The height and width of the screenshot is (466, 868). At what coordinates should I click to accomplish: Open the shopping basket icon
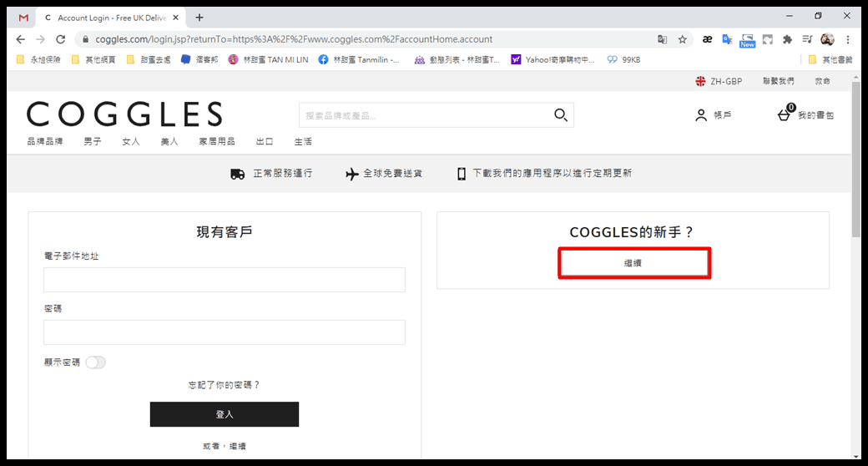point(784,115)
